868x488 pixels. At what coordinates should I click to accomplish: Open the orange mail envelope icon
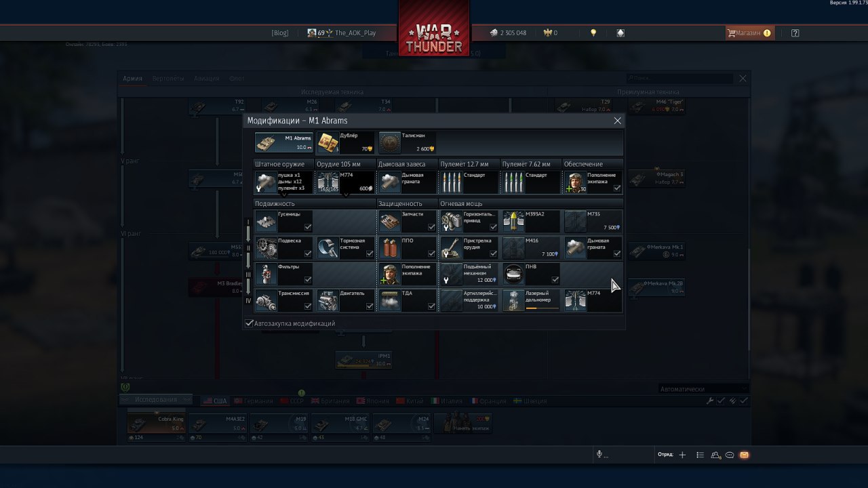tap(744, 455)
